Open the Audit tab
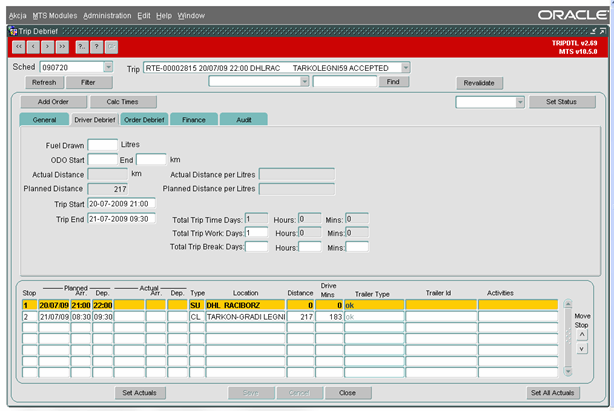614x411 pixels. [x=244, y=120]
